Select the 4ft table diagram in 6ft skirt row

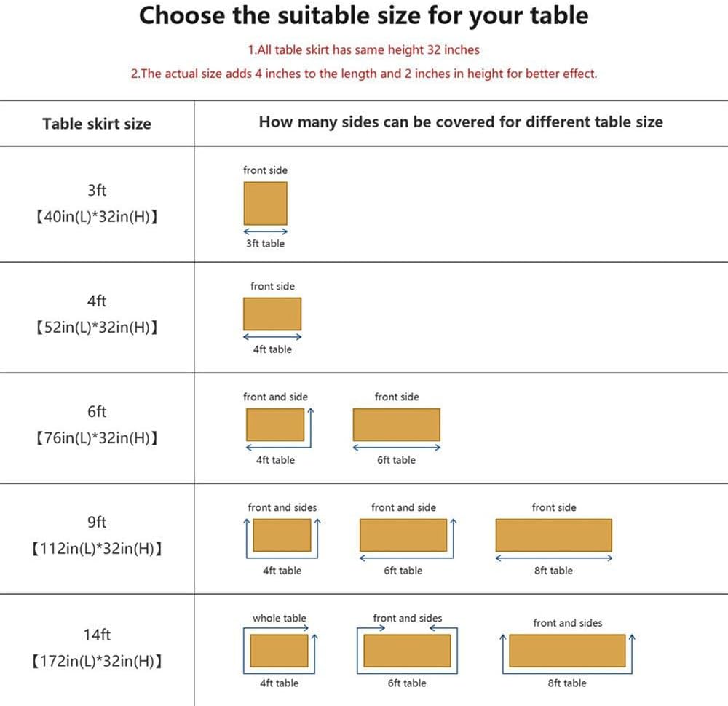click(274, 424)
